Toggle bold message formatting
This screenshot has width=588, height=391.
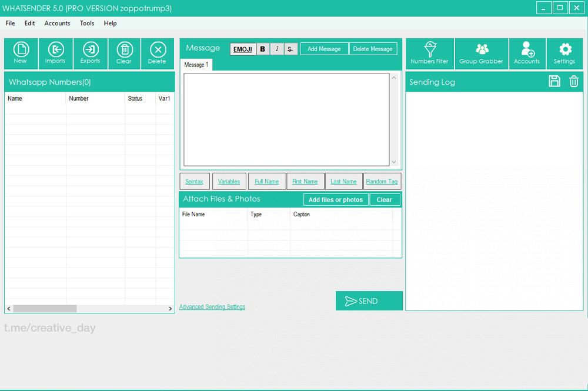pos(263,49)
